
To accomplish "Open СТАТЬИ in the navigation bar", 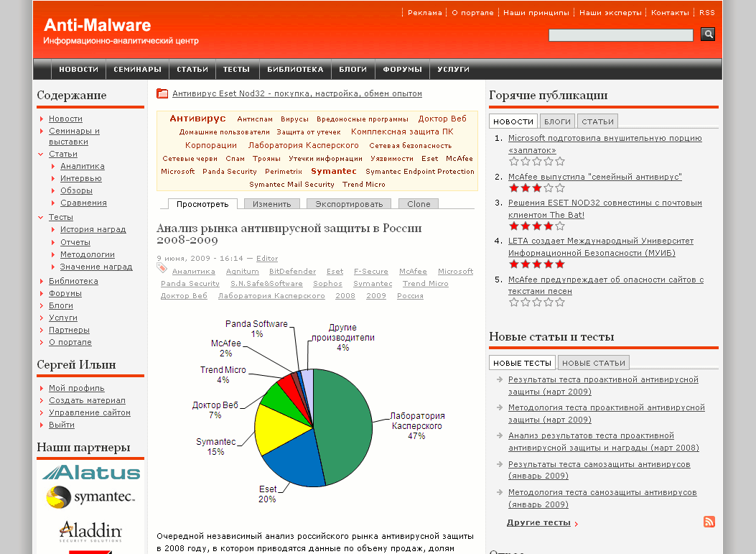I will (192, 70).
